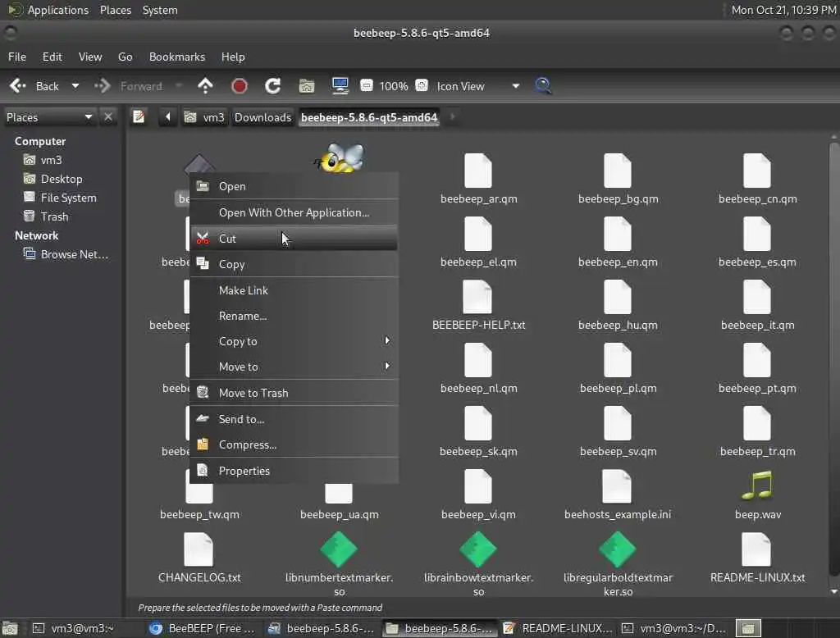Viewport: 840px width, 638px height.
Task: Select the BEEBEEP-HELP.txt file icon
Action: click(x=478, y=297)
